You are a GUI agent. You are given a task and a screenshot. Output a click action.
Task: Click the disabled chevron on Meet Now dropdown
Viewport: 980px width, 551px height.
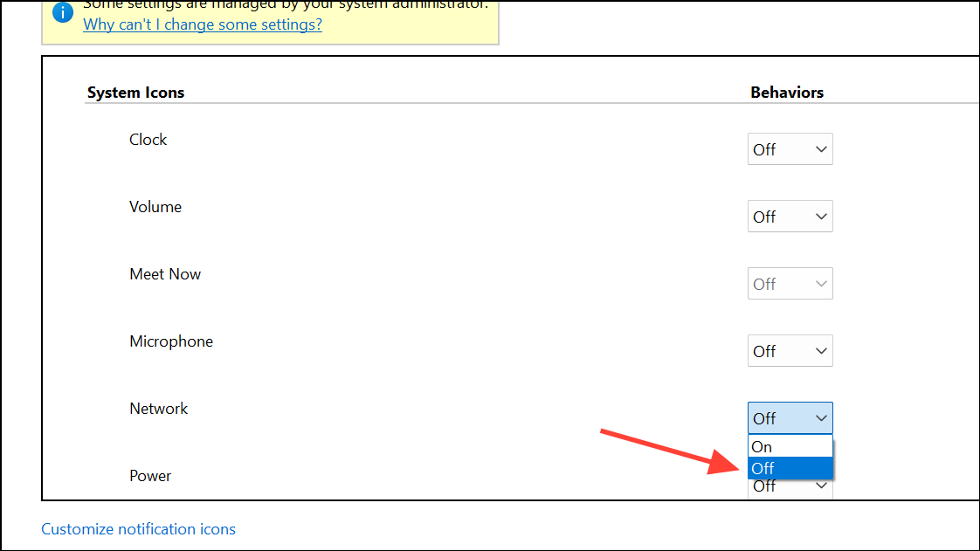click(x=819, y=283)
